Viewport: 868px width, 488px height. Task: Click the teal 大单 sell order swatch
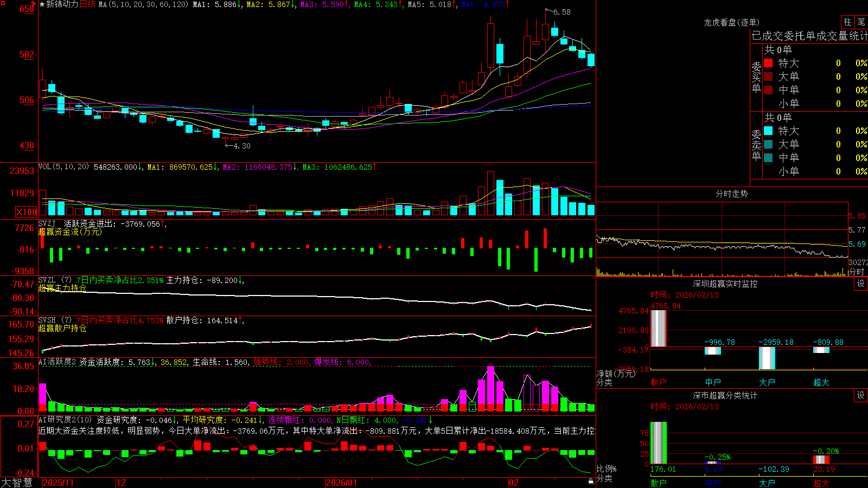click(768, 144)
